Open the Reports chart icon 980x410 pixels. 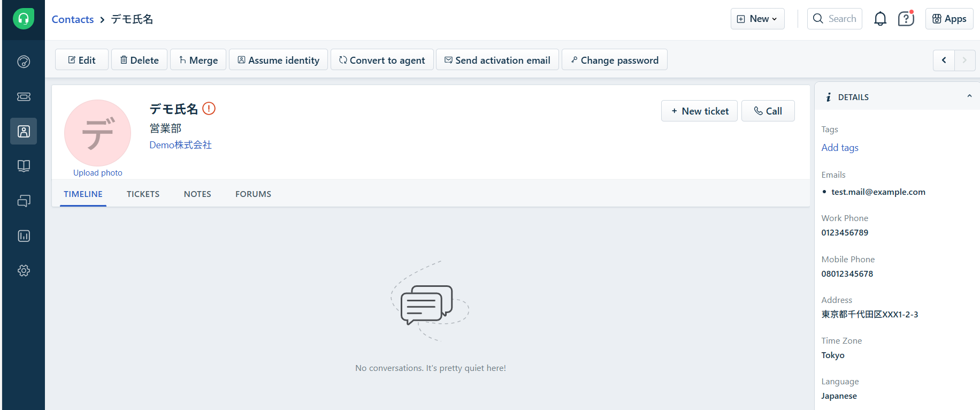click(x=24, y=236)
